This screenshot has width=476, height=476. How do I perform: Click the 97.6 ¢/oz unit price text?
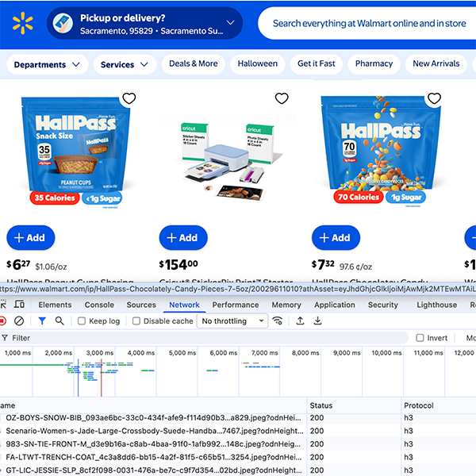tap(355, 267)
